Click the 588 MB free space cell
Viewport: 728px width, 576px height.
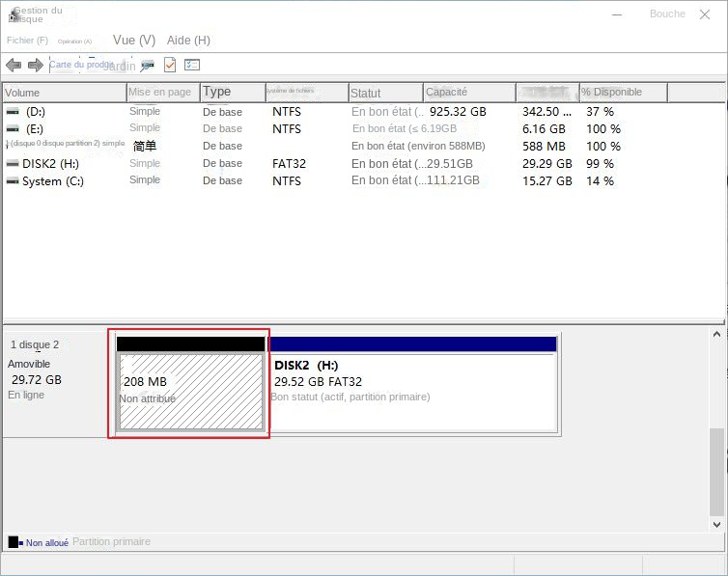(x=544, y=147)
